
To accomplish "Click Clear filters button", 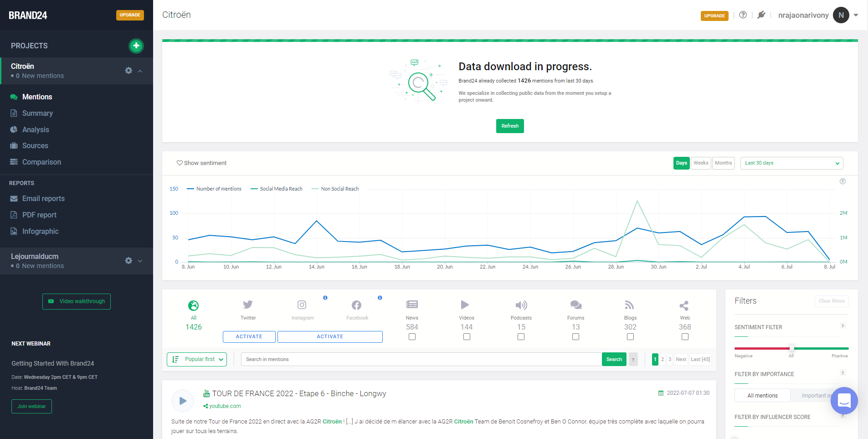I will (x=832, y=301).
